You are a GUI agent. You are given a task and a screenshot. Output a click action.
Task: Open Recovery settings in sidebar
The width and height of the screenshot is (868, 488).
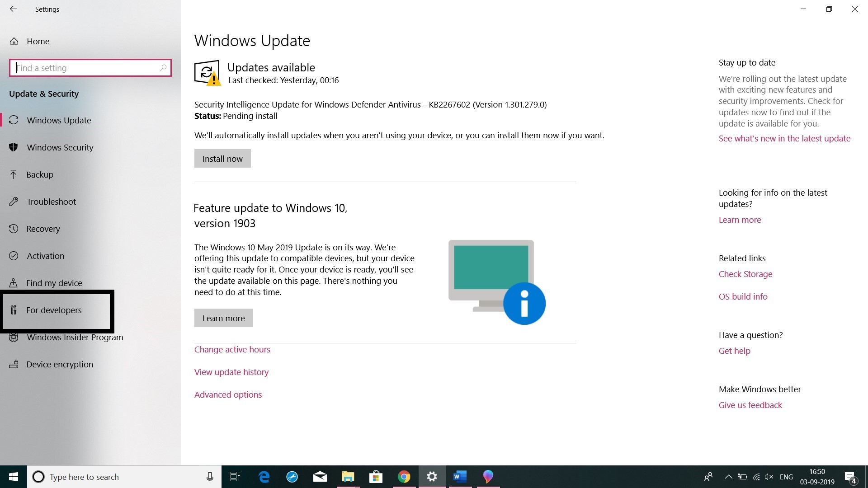pos(43,228)
